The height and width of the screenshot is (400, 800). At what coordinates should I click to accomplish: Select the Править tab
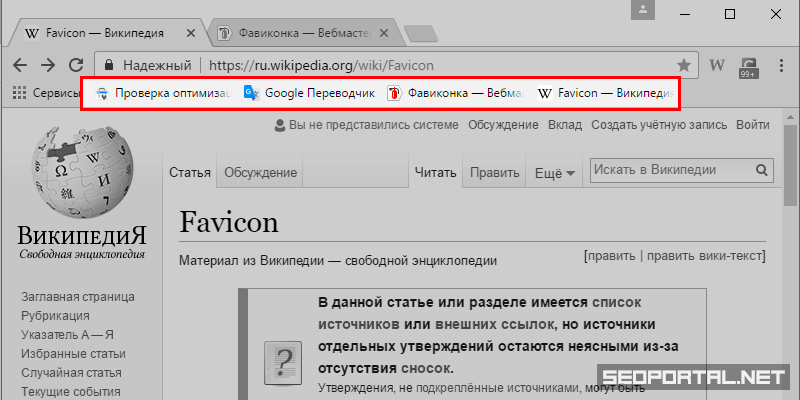pyautogui.click(x=494, y=173)
